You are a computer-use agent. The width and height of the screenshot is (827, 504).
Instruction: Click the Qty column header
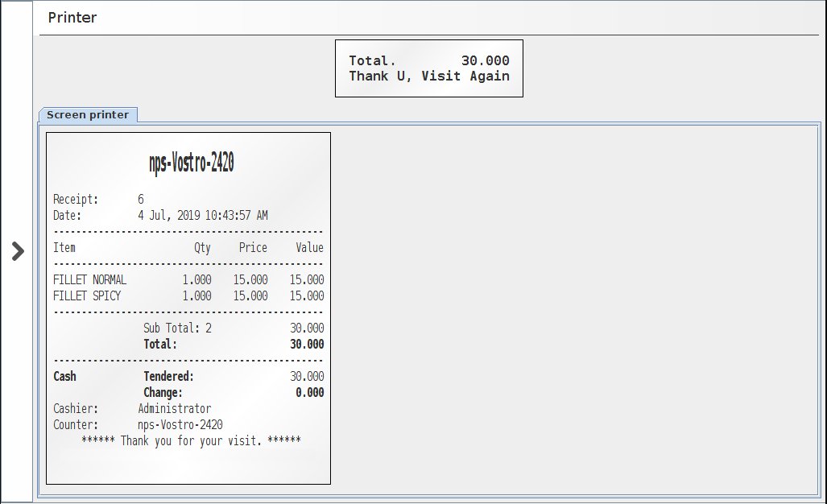click(x=202, y=248)
